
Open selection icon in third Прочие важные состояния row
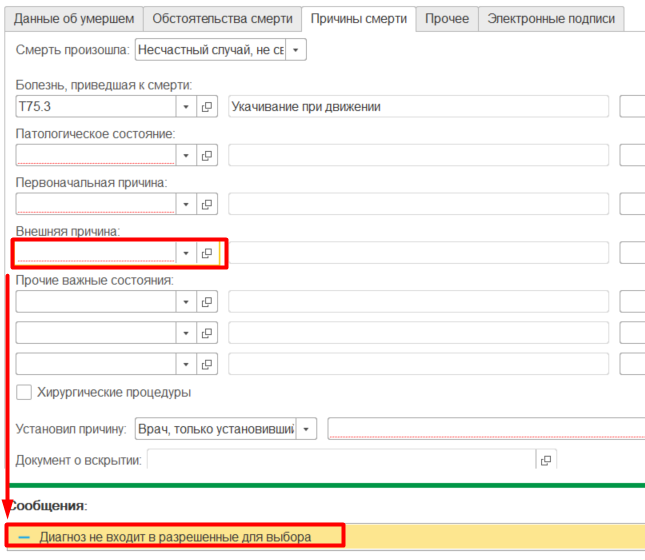tap(207, 363)
